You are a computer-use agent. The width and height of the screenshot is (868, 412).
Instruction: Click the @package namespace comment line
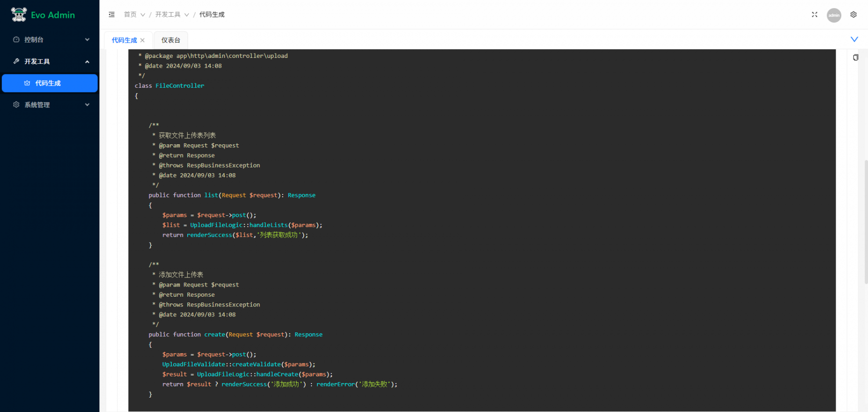pyautogui.click(x=213, y=56)
